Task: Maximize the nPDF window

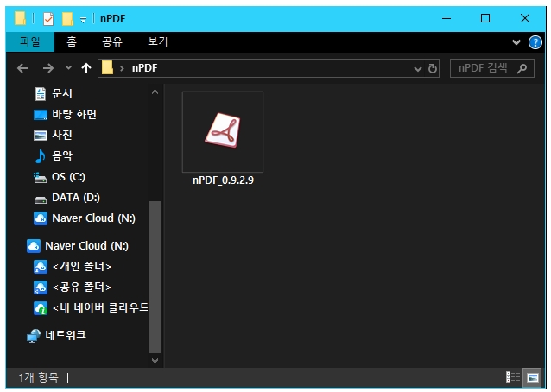Action: tap(485, 18)
